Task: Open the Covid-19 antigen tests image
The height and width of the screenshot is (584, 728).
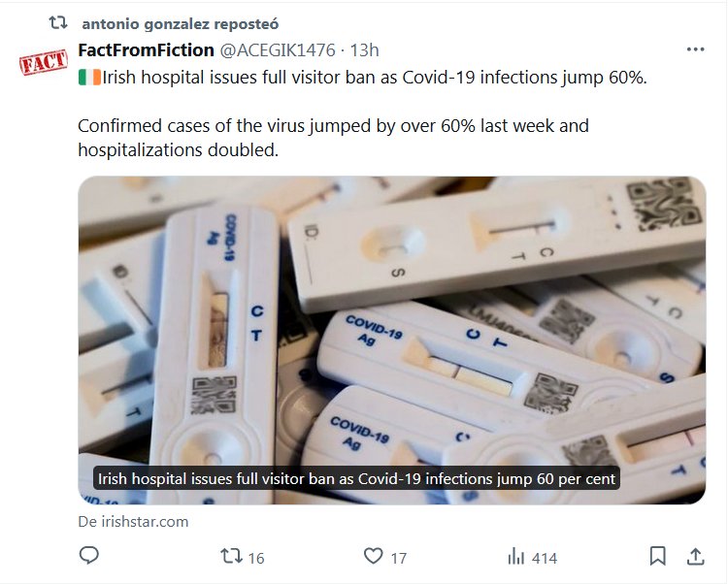Action: click(x=391, y=320)
